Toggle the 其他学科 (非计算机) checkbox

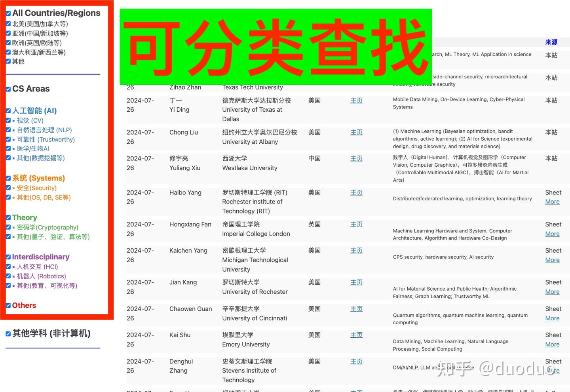tap(8, 333)
